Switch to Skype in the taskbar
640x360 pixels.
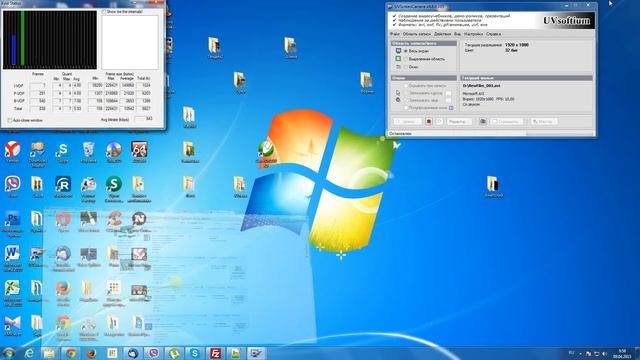[x=195, y=353]
